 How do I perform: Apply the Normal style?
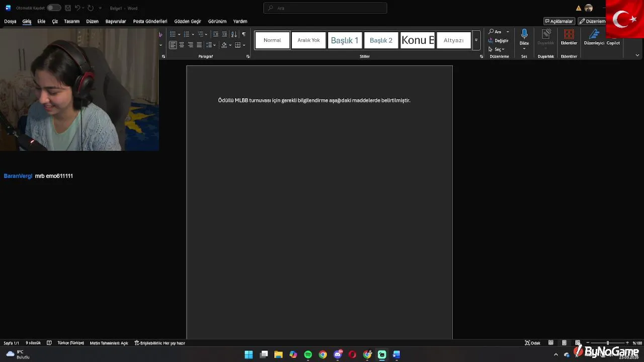272,40
